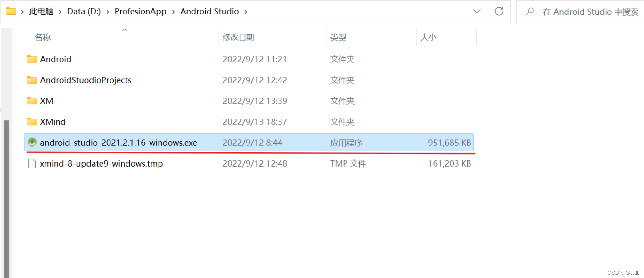Screen dimensions: 644x278
Task: Click the xmind tmp file icon
Action: tap(32, 164)
